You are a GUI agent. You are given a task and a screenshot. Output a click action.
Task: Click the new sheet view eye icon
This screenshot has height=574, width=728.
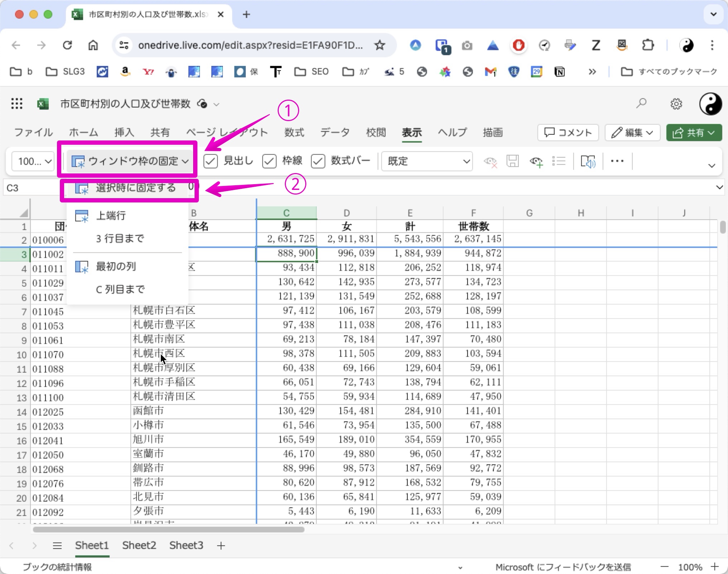[x=536, y=161]
